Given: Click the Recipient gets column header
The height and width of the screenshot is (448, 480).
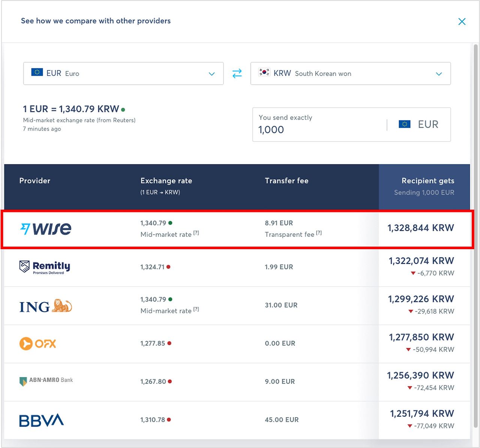Looking at the screenshot, I should 428,181.
